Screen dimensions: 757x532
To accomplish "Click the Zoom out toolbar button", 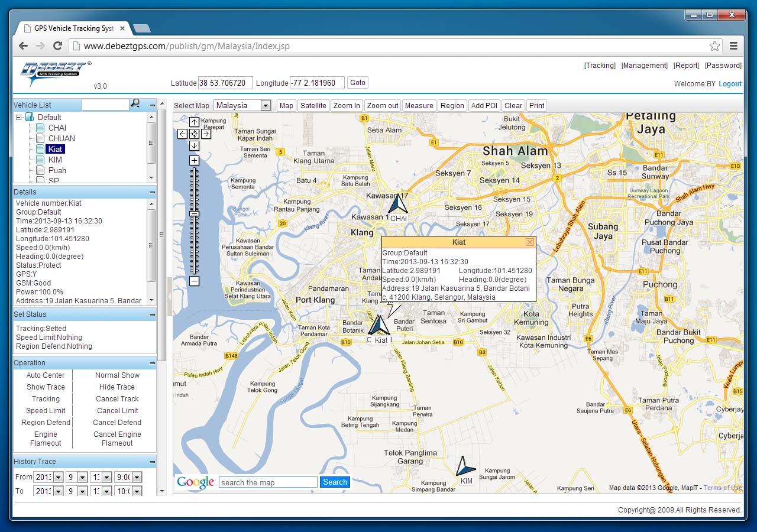I will (x=383, y=105).
